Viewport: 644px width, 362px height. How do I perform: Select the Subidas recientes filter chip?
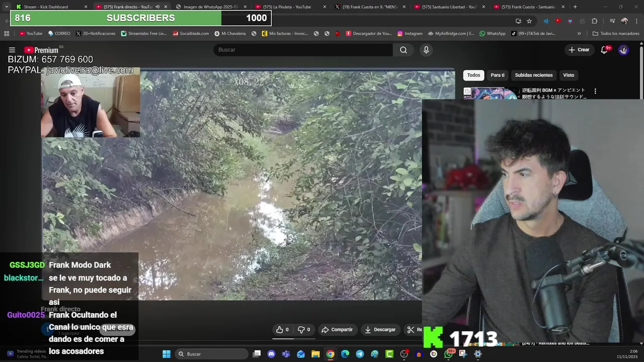(x=534, y=75)
